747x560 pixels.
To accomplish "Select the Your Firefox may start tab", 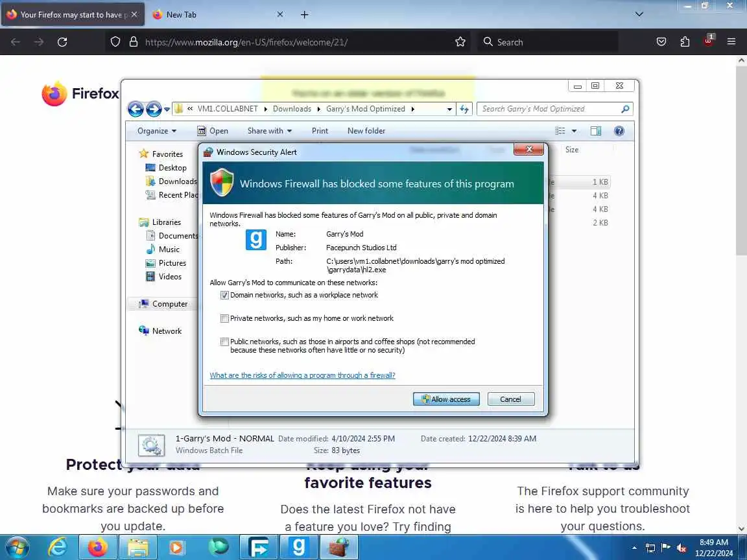I will coord(71,15).
